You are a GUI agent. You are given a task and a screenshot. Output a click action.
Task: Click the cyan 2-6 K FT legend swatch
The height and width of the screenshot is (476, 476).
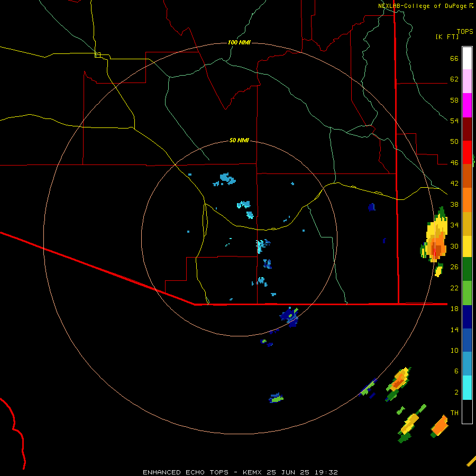pyautogui.click(x=467, y=388)
